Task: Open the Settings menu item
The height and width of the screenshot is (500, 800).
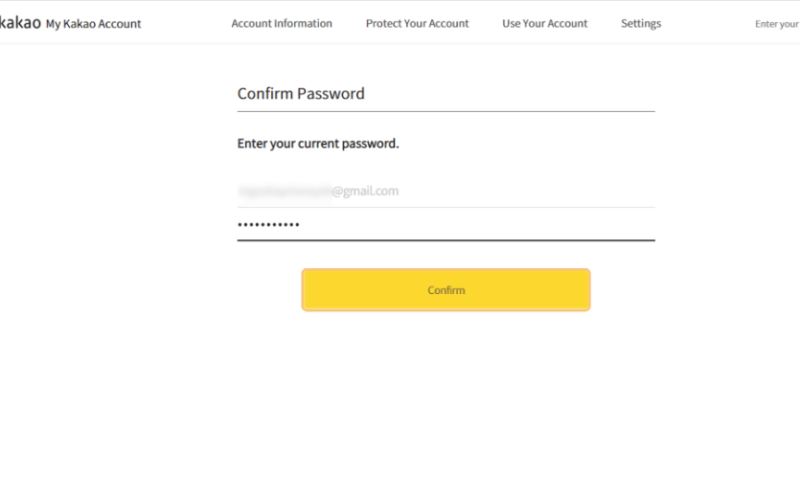Action: pos(641,23)
